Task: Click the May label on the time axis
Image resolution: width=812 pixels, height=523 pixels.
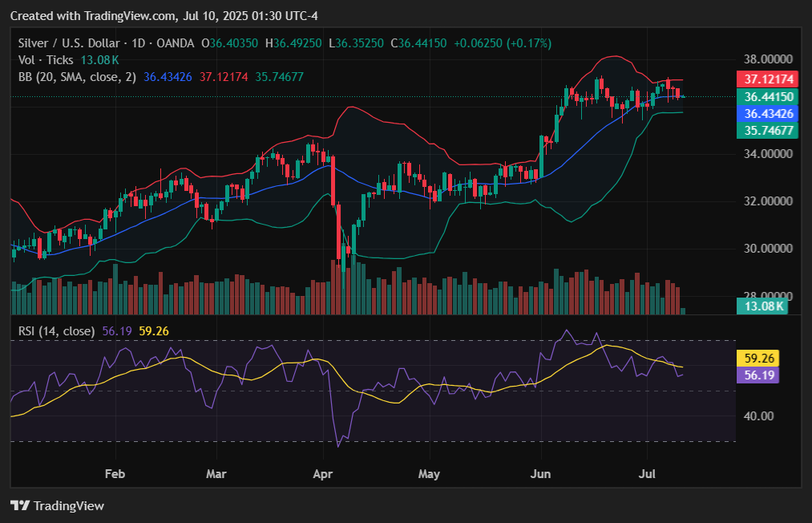Action: pyautogui.click(x=430, y=474)
